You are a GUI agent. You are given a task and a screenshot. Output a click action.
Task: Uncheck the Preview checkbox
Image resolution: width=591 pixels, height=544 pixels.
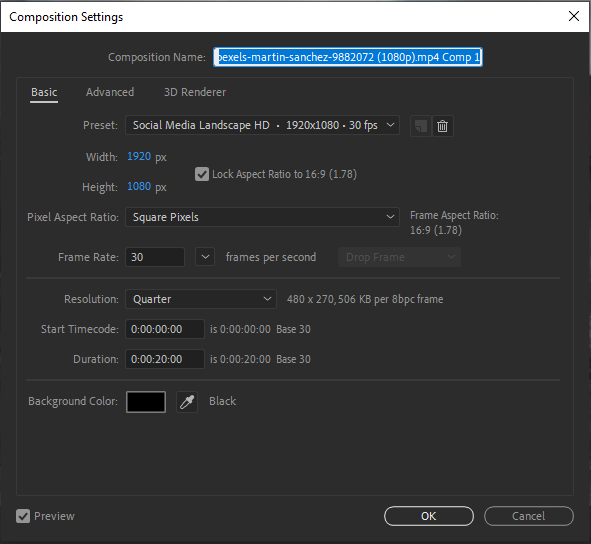pos(23,516)
